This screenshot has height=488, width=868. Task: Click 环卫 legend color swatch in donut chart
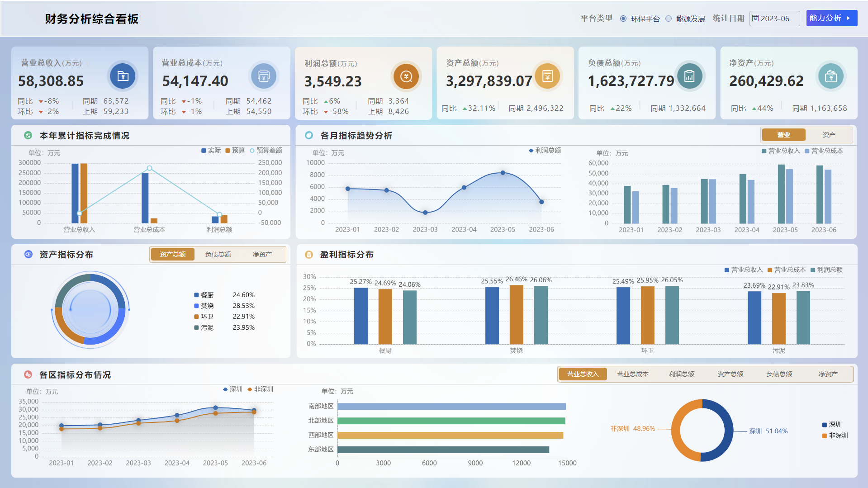click(196, 317)
